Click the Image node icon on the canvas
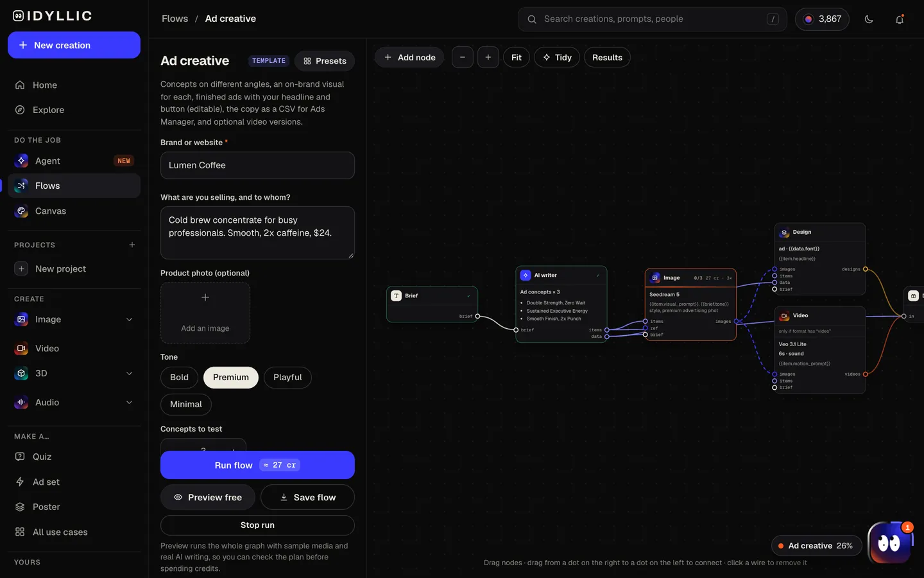Screen dimensions: 924x578 click(x=655, y=278)
